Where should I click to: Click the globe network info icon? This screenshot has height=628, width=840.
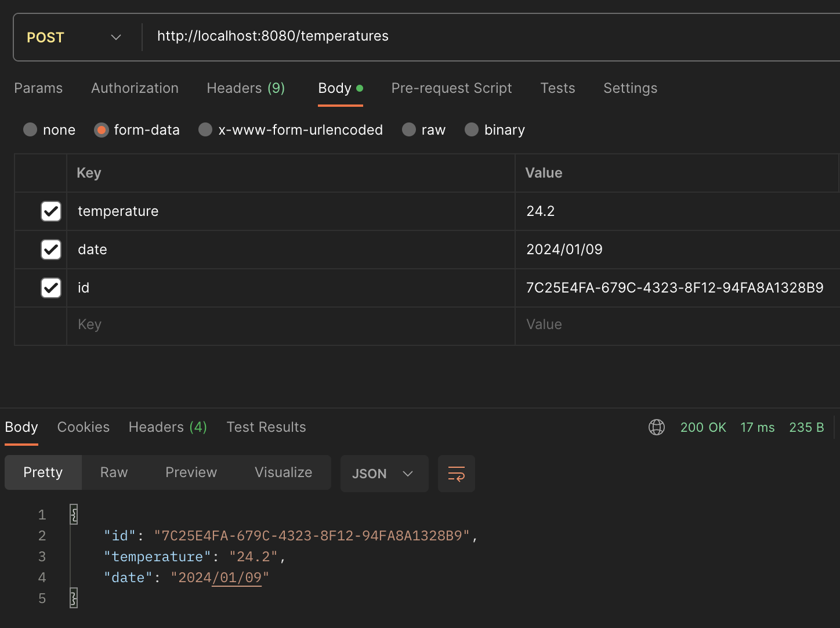tap(656, 427)
